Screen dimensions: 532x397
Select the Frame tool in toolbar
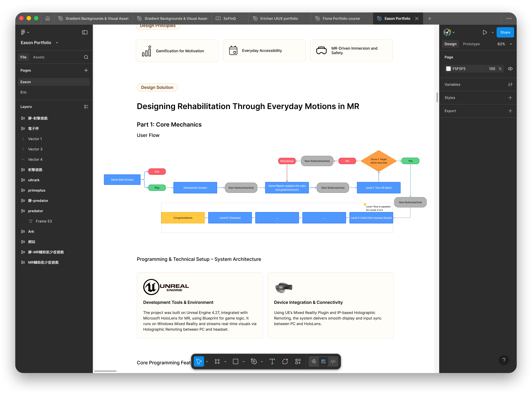click(x=217, y=361)
